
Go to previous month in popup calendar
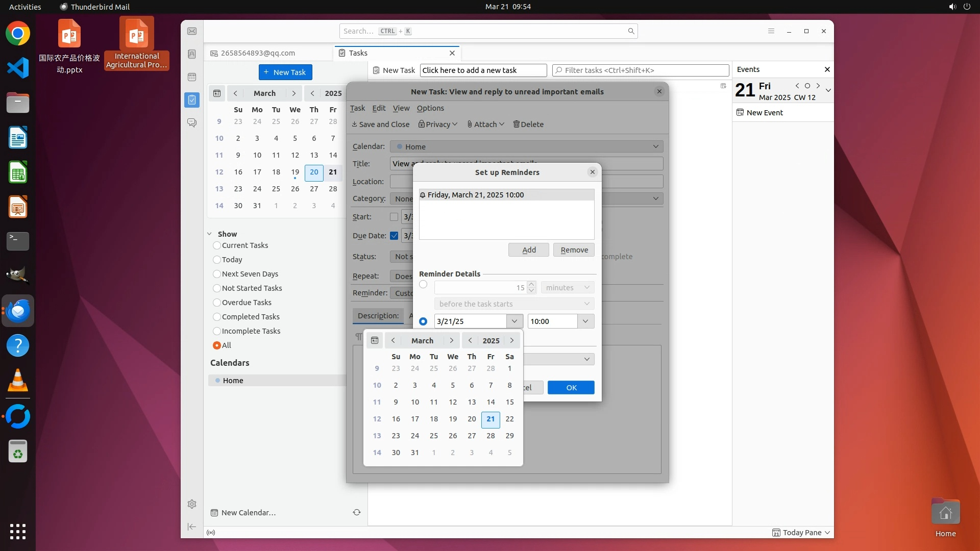click(x=393, y=340)
